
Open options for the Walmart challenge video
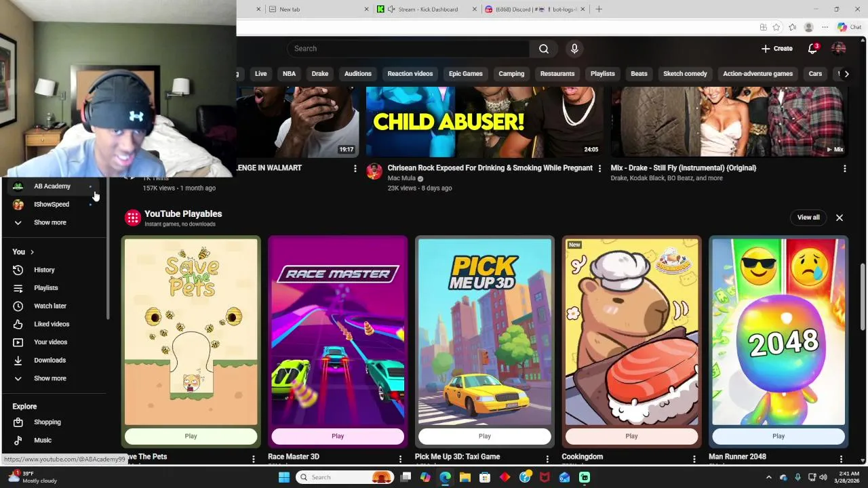[x=355, y=169]
